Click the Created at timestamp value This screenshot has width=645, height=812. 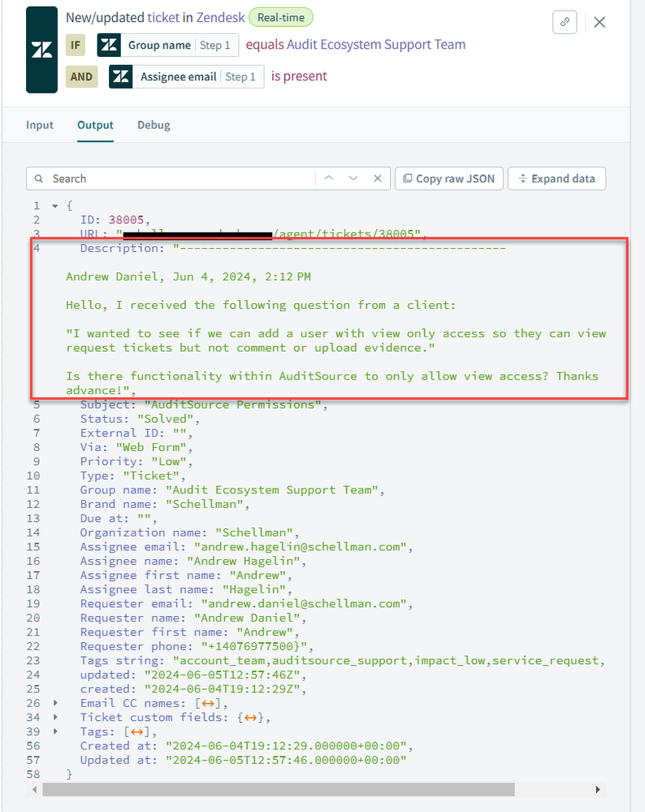[286, 745]
